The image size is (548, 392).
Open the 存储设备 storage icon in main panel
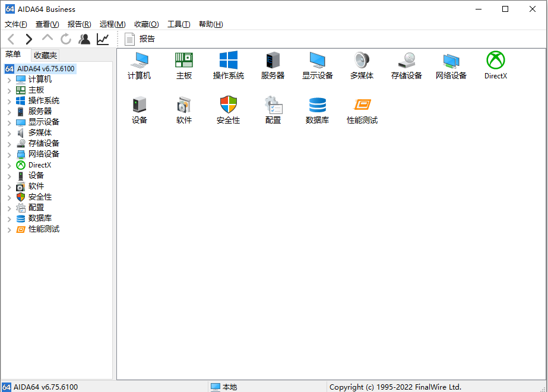coord(407,61)
